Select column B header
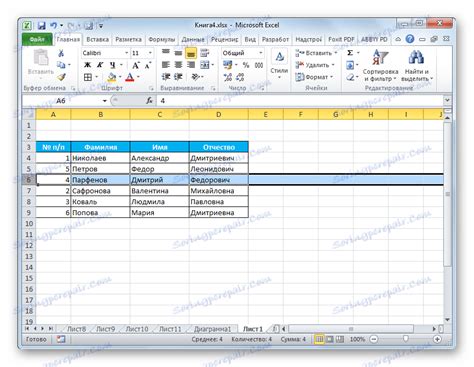The width and height of the screenshot is (474, 367). (x=100, y=115)
